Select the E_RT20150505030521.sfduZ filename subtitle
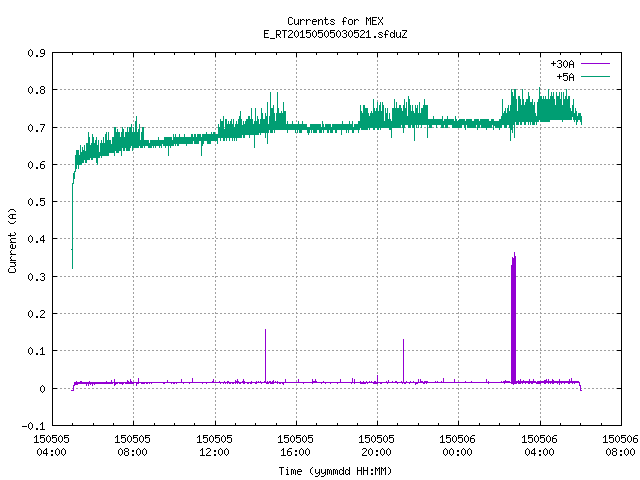Image resolution: width=640 pixels, height=480 pixels. tap(335, 34)
